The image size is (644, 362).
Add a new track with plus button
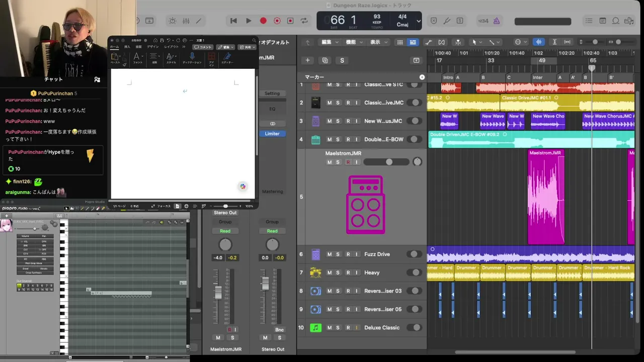(308, 60)
